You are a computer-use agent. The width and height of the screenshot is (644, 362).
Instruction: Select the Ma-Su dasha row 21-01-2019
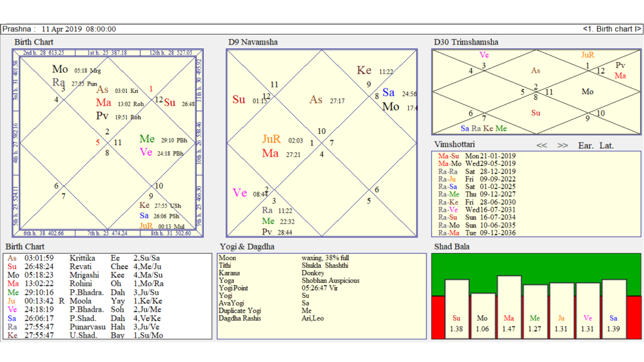click(x=477, y=156)
